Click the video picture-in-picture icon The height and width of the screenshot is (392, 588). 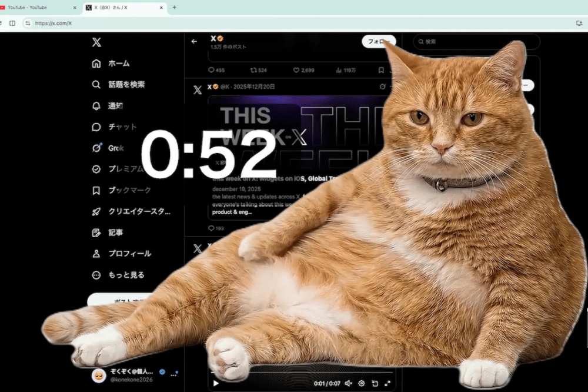(375, 383)
